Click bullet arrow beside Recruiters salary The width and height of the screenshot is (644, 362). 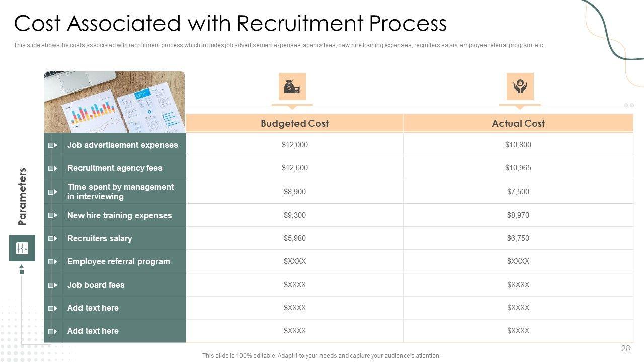[53, 239]
